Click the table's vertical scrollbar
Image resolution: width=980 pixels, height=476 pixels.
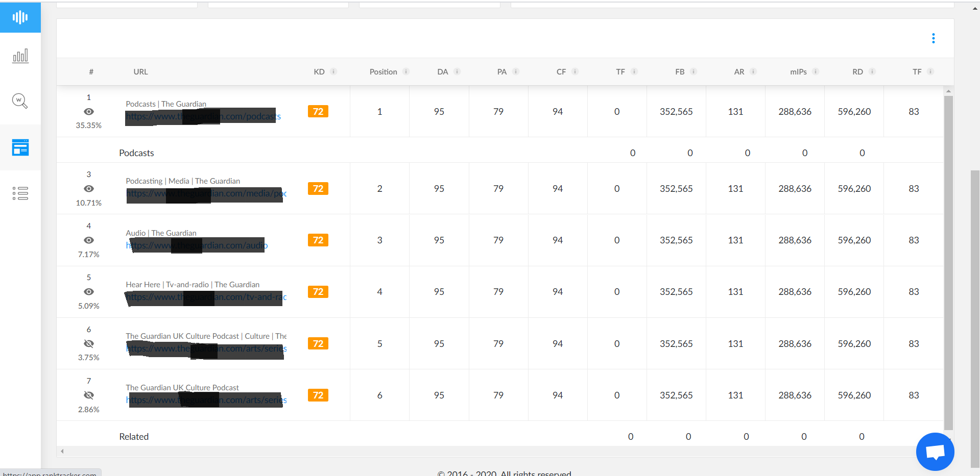pos(948,255)
